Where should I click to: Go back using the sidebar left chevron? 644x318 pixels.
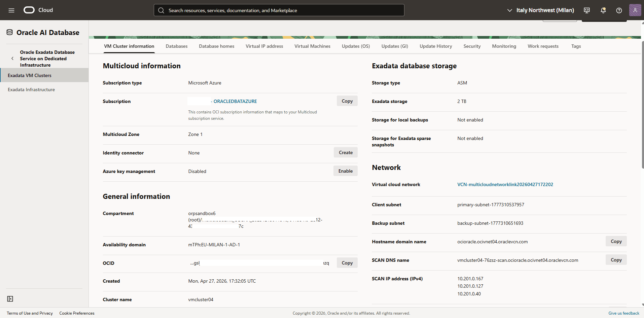[12, 58]
